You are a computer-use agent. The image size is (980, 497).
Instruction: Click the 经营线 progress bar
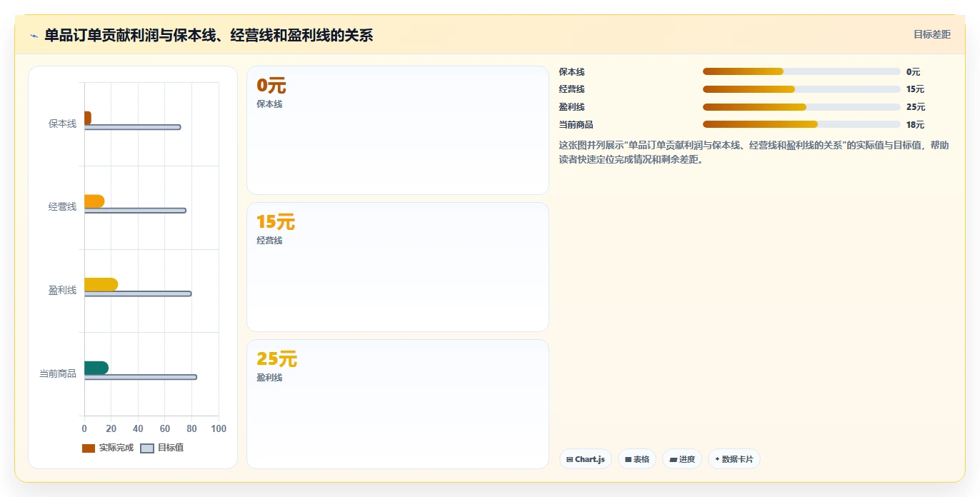click(801, 89)
